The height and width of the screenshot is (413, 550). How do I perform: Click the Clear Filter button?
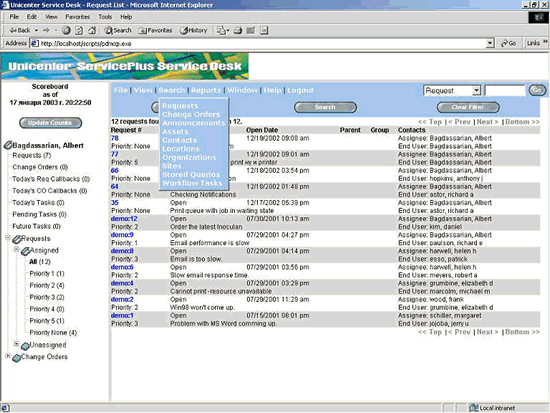468,107
